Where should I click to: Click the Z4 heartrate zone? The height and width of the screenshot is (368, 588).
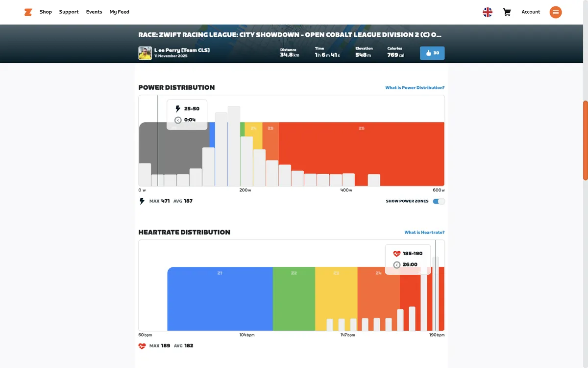point(379,299)
